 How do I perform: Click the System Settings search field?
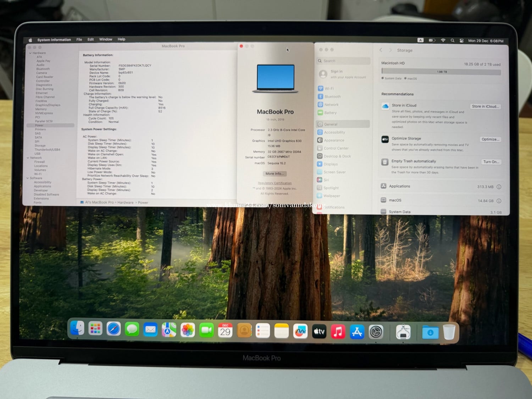pyautogui.click(x=344, y=61)
